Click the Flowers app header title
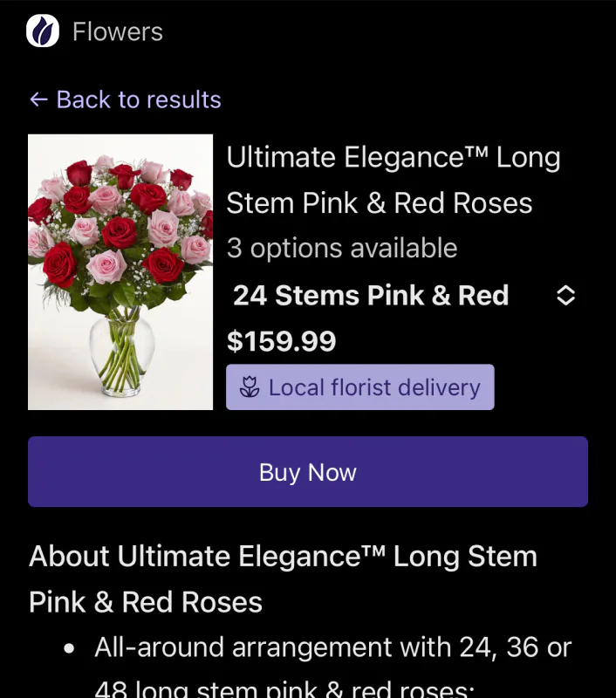 coord(118,31)
